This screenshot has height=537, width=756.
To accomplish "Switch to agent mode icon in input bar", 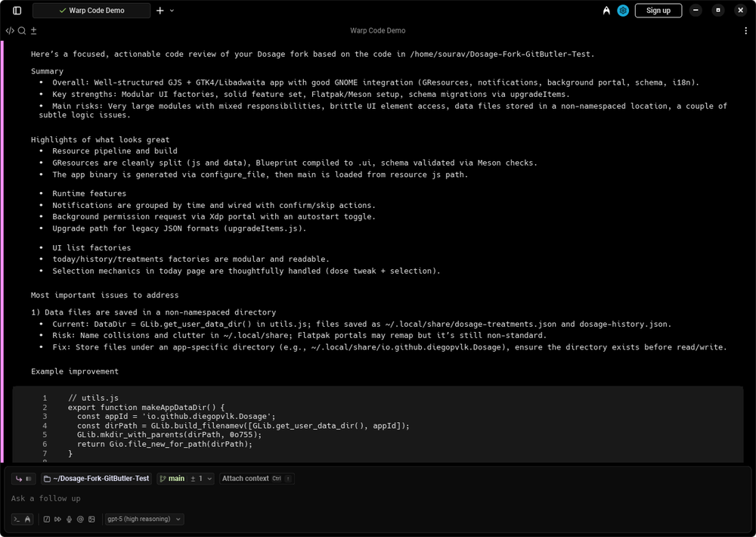I will 27,519.
